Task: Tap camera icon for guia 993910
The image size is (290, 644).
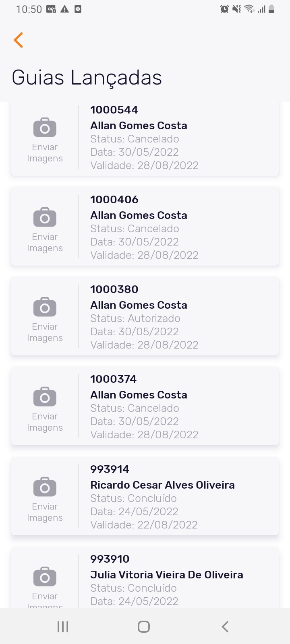Action: (45, 577)
